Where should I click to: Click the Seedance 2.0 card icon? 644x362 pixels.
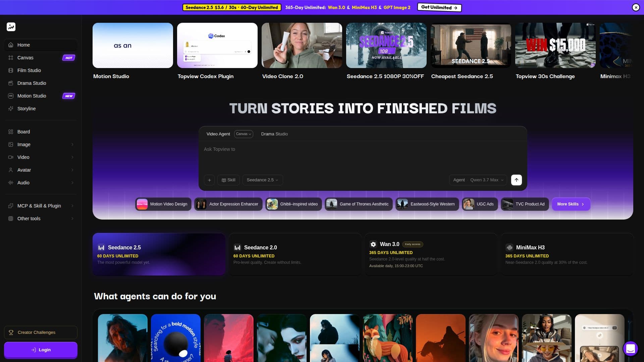[237, 248]
